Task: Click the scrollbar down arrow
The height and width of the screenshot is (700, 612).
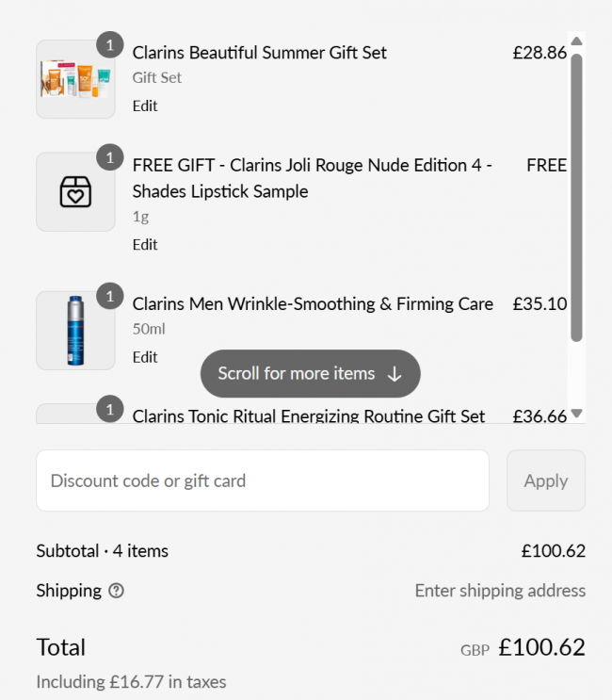Action: point(577,413)
